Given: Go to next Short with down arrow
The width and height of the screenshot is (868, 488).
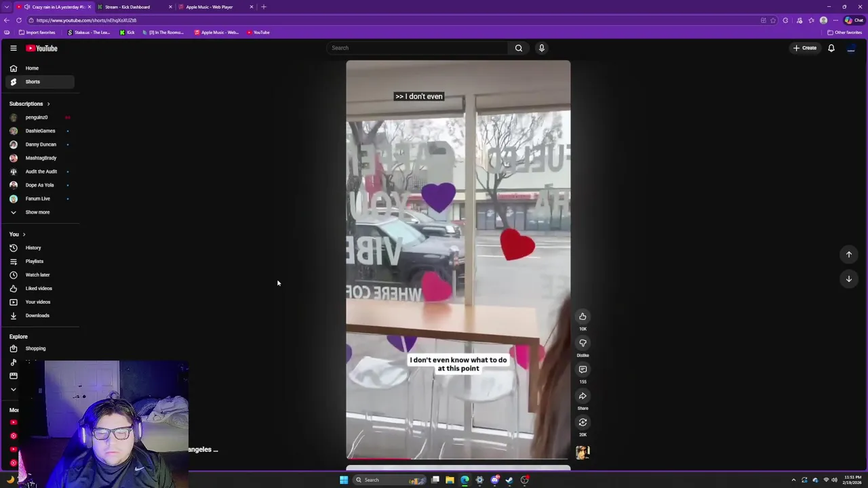Looking at the screenshot, I should (x=848, y=279).
